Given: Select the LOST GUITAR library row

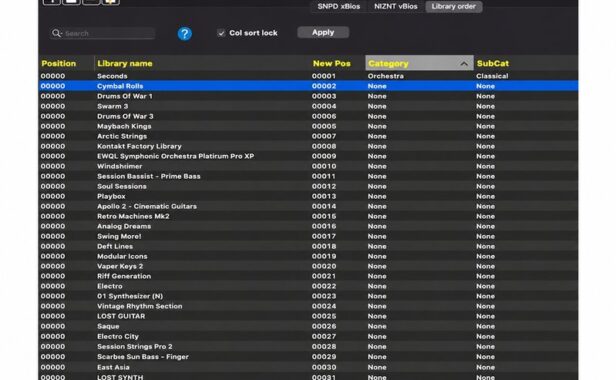Looking at the screenshot, I should coord(308,316).
